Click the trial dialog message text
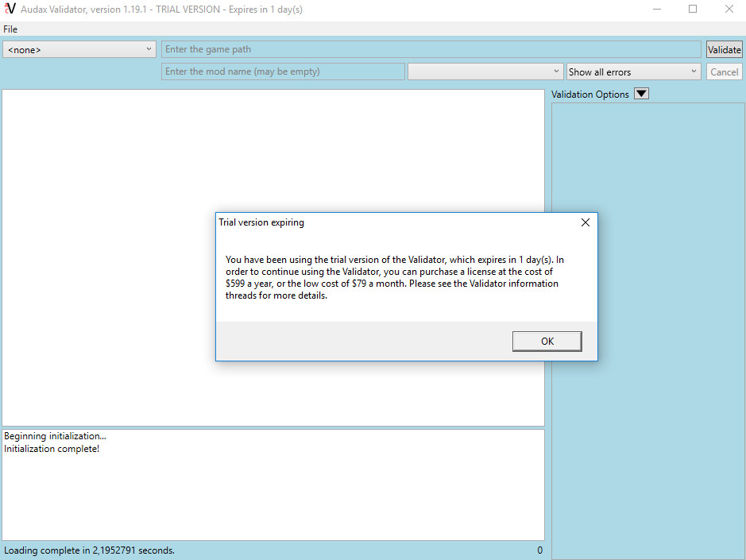Screen dimensions: 746x560 tap(395, 278)
